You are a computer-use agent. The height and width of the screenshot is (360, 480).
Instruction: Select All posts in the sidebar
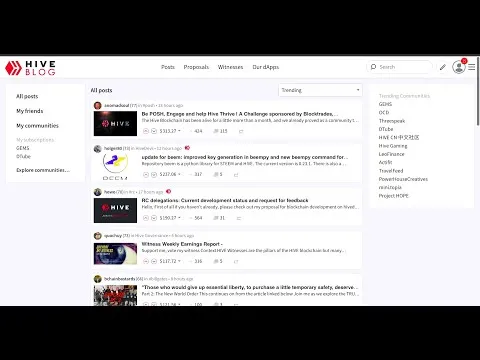pos(27,96)
